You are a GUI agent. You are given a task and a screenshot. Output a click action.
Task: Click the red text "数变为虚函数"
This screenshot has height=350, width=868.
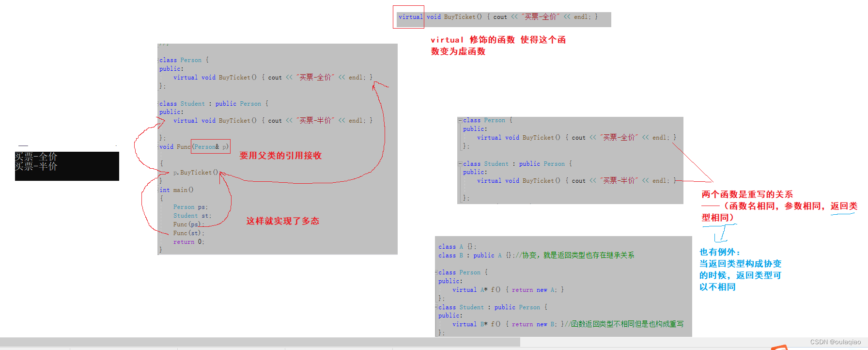click(x=458, y=51)
